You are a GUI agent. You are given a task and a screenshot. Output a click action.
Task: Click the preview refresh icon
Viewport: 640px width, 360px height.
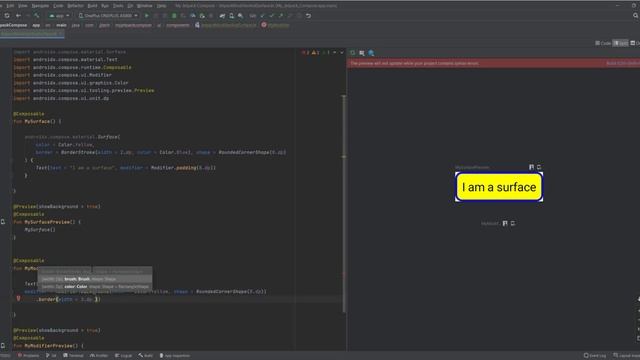353,53
